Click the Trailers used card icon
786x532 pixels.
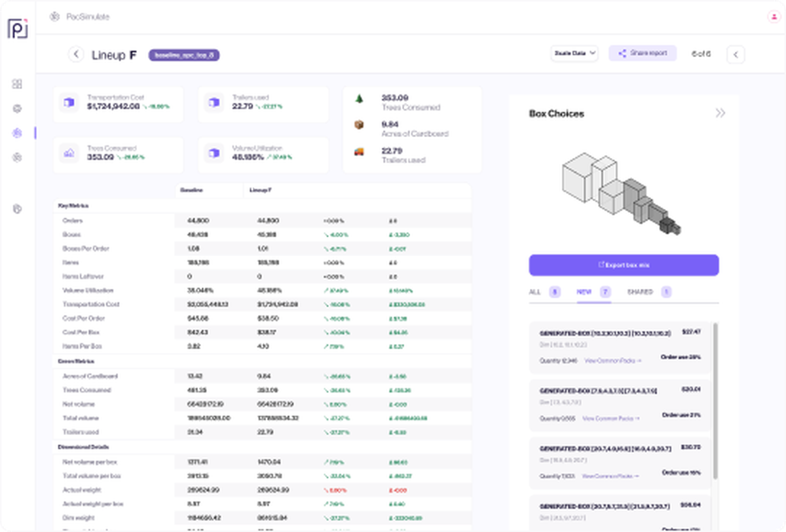(214, 103)
